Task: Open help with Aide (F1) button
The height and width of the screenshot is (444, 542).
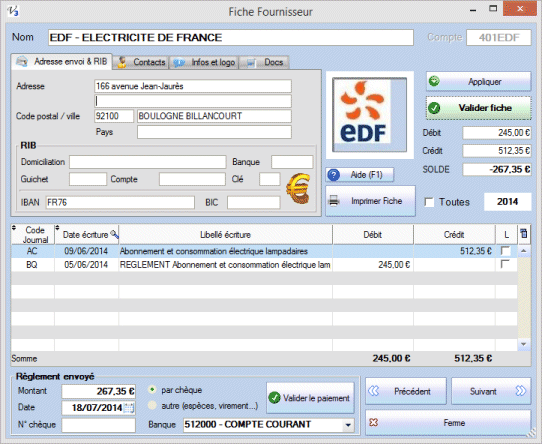Action: point(359,175)
